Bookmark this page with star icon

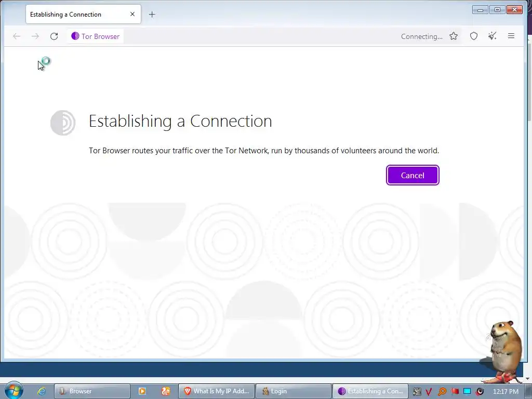[454, 36]
